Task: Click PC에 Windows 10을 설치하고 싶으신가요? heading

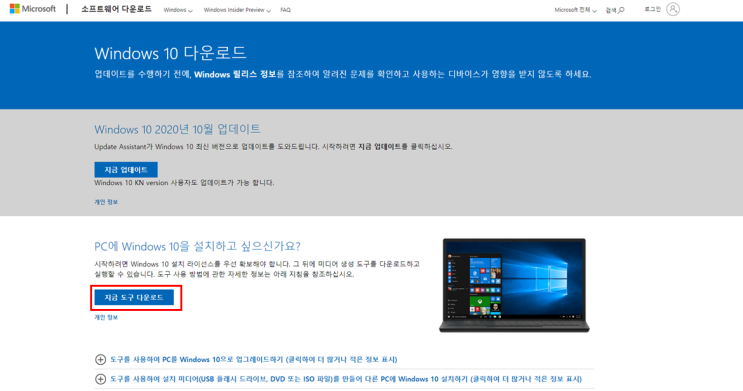Action: pyautogui.click(x=197, y=246)
